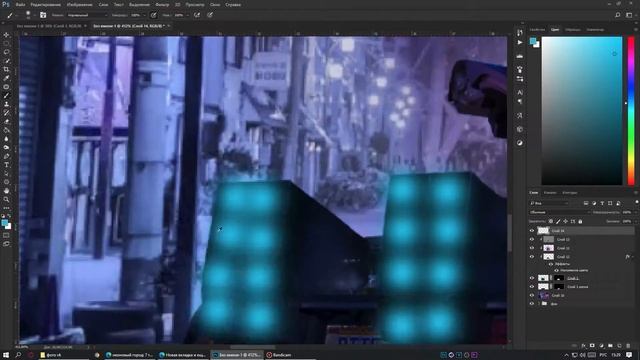This screenshot has width=640, height=360.
Task: Select the layer mask thumbnail of Слой 1
Action: pos(559,278)
